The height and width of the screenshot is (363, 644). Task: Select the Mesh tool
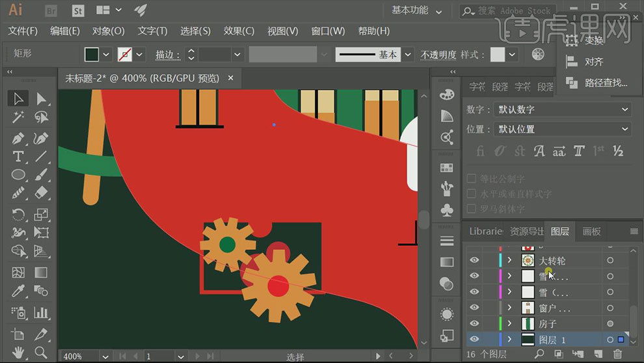pos(18,272)
